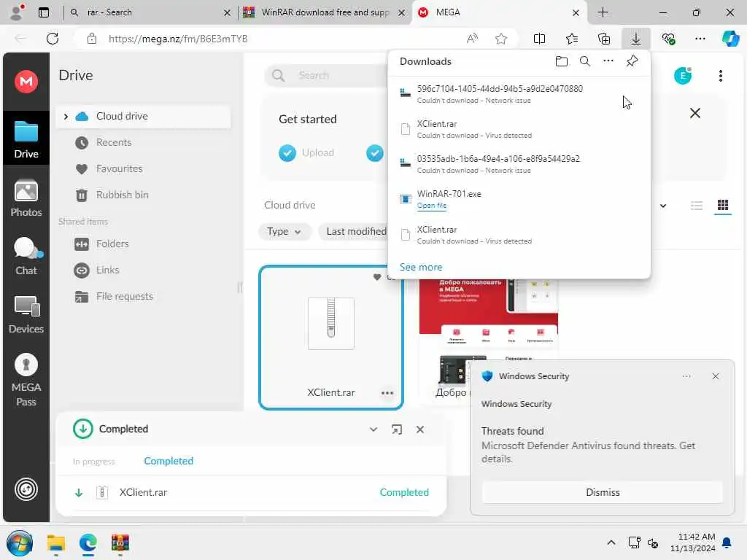Close the transfers panel
Viewport: 747px width, 560px height.
(x=420, y=429)
